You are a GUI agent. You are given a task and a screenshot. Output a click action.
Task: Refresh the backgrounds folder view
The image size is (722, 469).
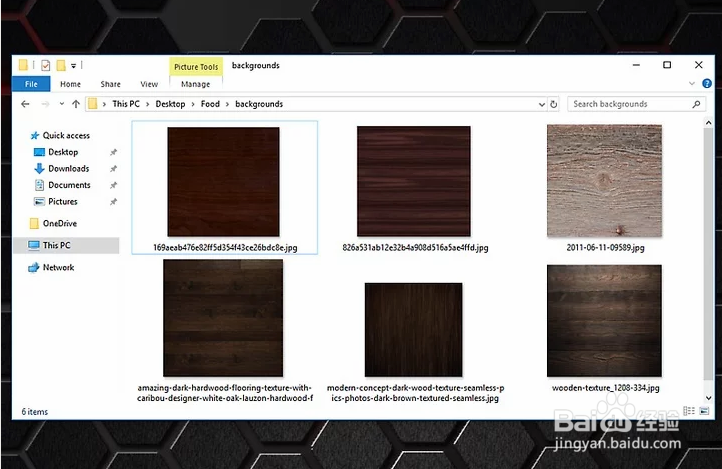(x=553, y=104)
